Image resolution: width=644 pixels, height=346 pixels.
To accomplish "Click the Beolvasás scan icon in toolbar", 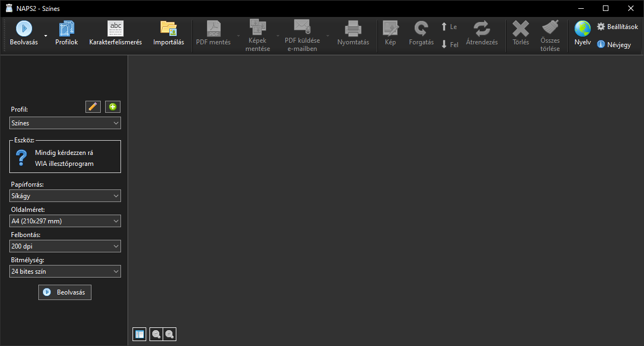I will pos(24,28).
